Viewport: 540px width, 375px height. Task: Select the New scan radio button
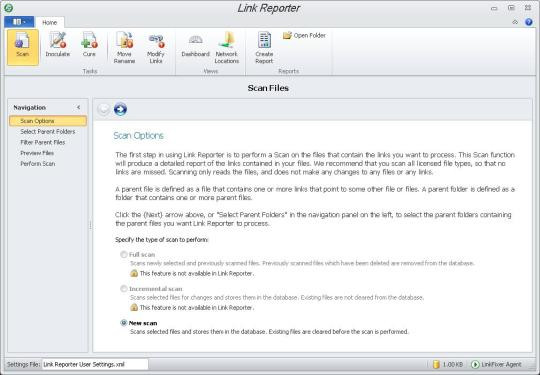pyautogui.click(x=124, y=323)
